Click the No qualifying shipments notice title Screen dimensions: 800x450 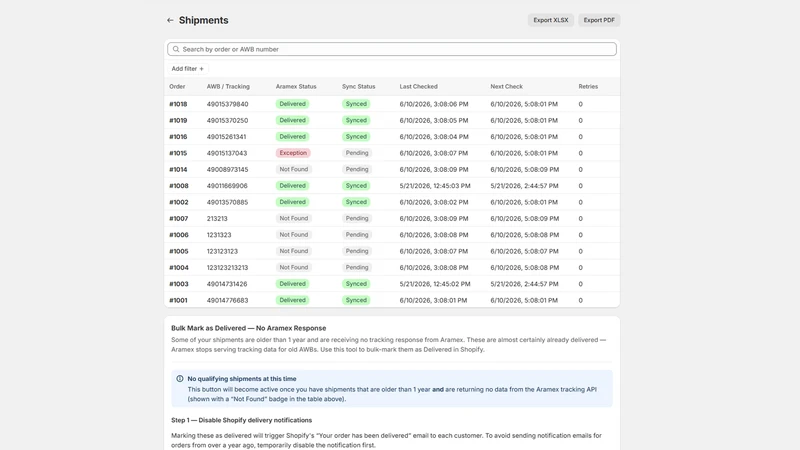[x=242, y=379]
